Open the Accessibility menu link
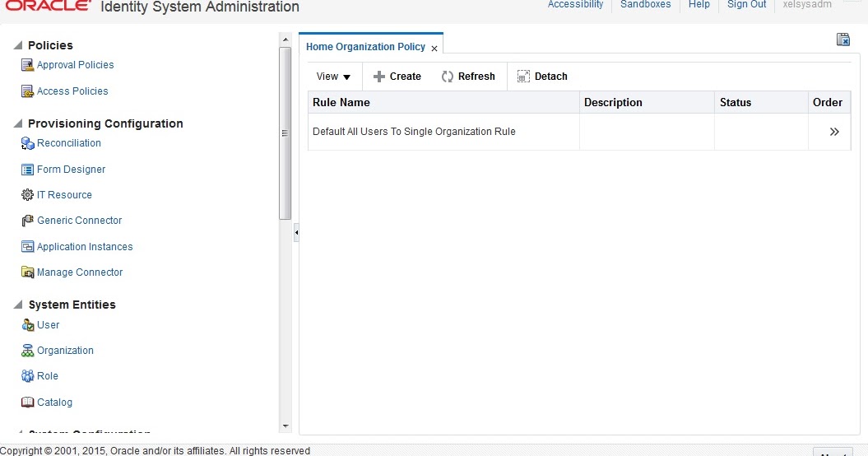 click(575, 4)
